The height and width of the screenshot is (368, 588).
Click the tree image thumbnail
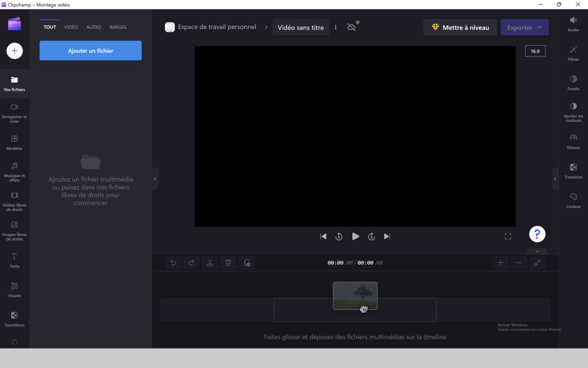(355, 296)
